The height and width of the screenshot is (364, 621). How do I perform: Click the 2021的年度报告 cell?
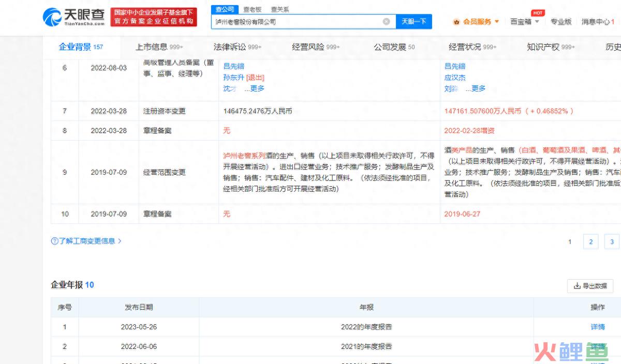point(366,346)
